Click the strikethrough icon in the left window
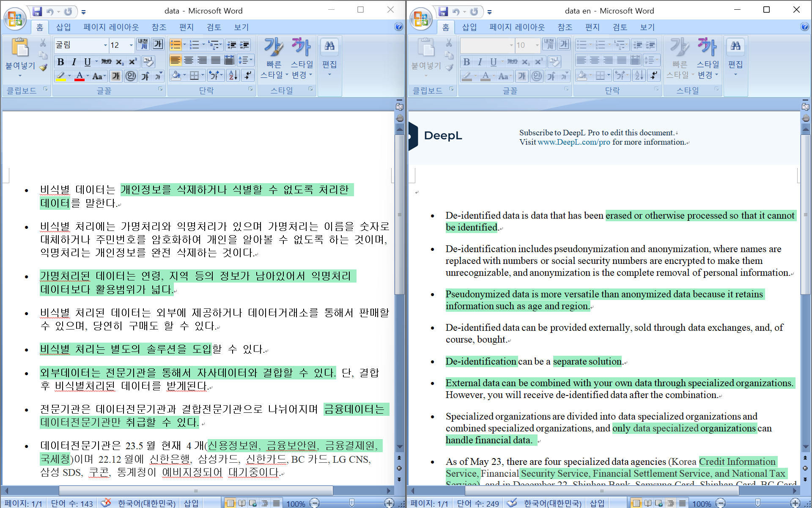 [x=106, y=62]
